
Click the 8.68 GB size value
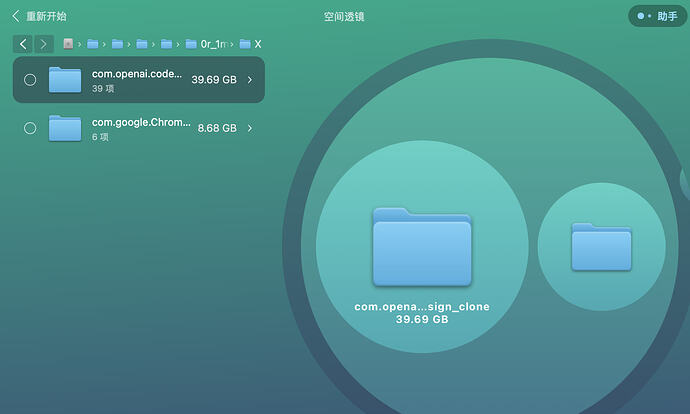[x=217, y=128]
